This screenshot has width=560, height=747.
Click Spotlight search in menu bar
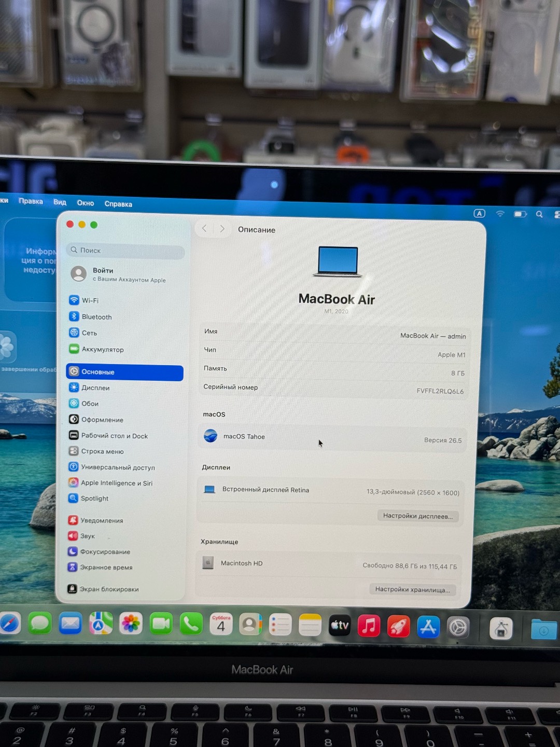tap(539, 214)
